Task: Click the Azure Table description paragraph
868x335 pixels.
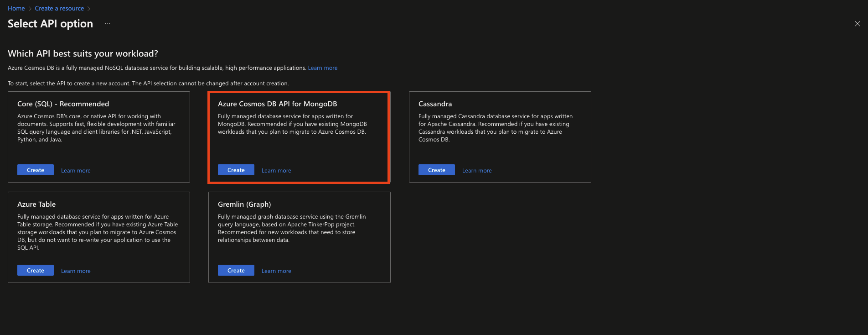Action: coord(98,232)
